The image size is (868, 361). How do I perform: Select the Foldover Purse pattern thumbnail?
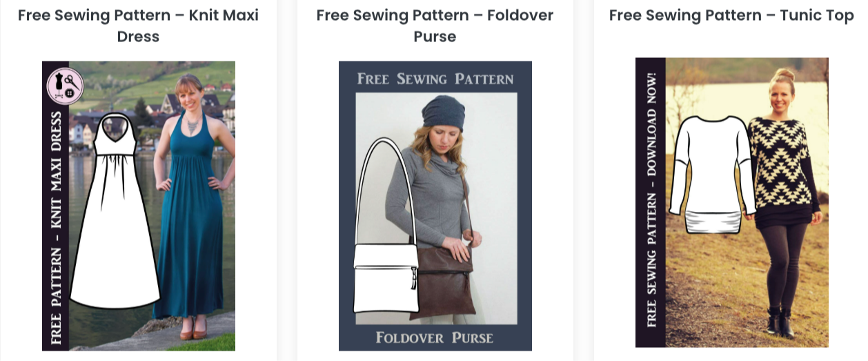(435, 206)
